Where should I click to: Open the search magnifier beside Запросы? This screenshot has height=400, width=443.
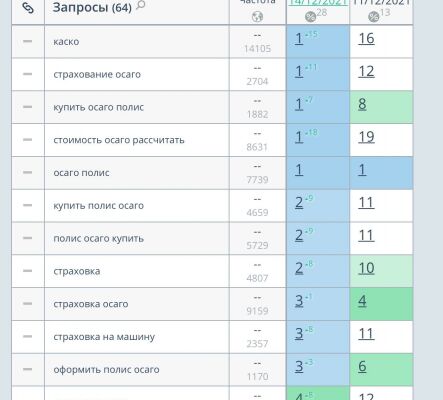141,5
